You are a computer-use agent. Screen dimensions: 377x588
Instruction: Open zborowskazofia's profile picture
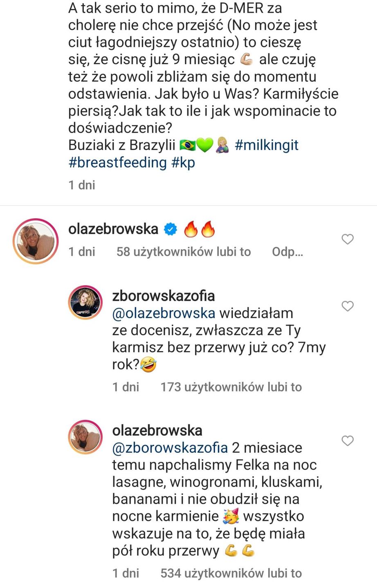[85, 302]
